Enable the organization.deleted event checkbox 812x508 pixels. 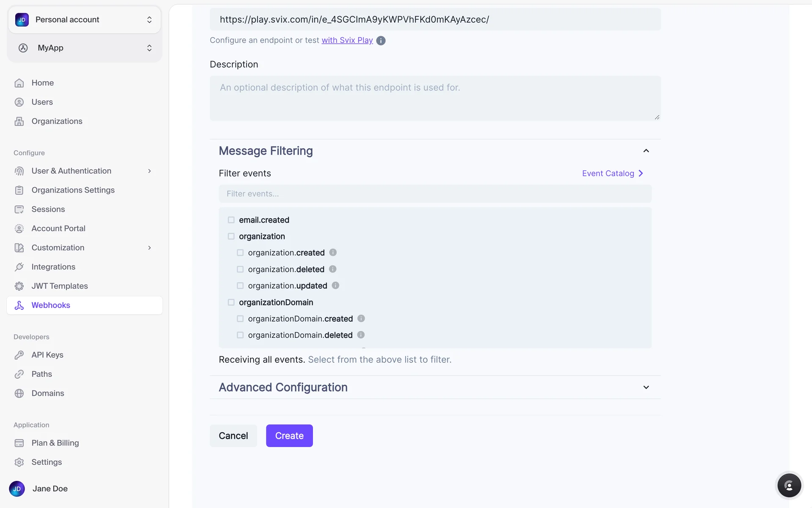240,269
